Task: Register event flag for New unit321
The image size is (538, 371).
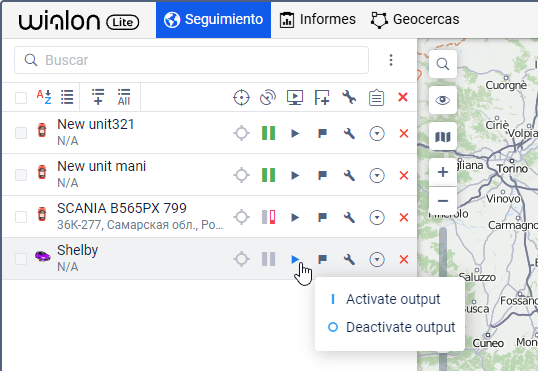Action: click(x=322, y=134)
